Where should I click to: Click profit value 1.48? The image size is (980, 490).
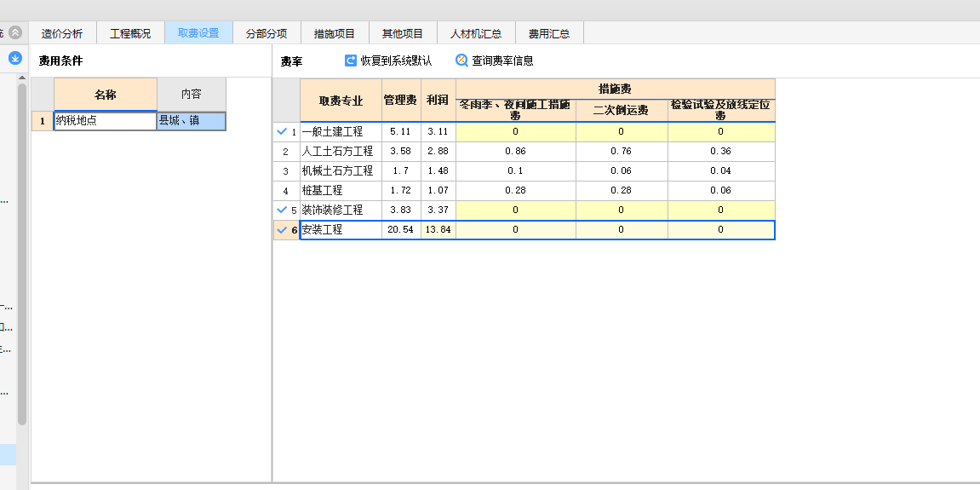[x=438, y=170]
